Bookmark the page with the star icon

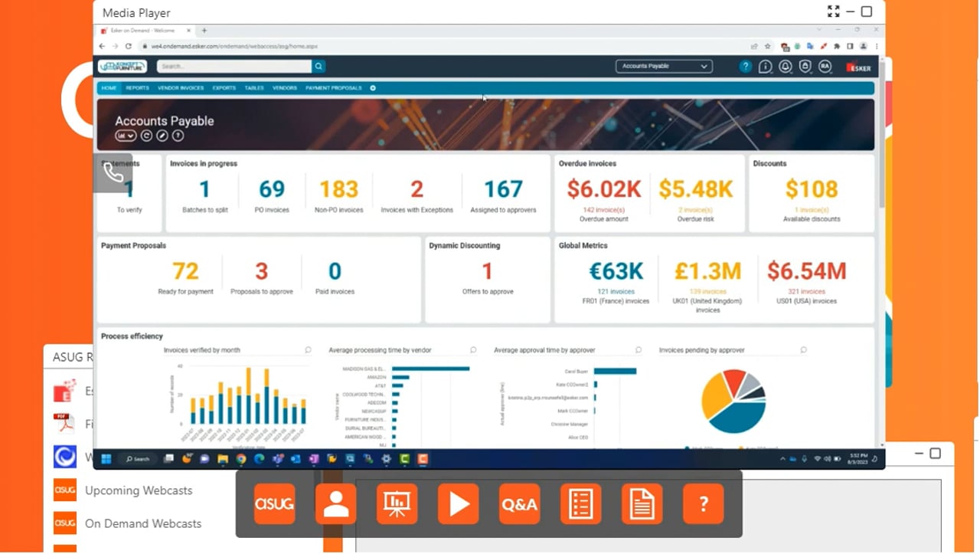pyautogui.click(x=767, y=46)
